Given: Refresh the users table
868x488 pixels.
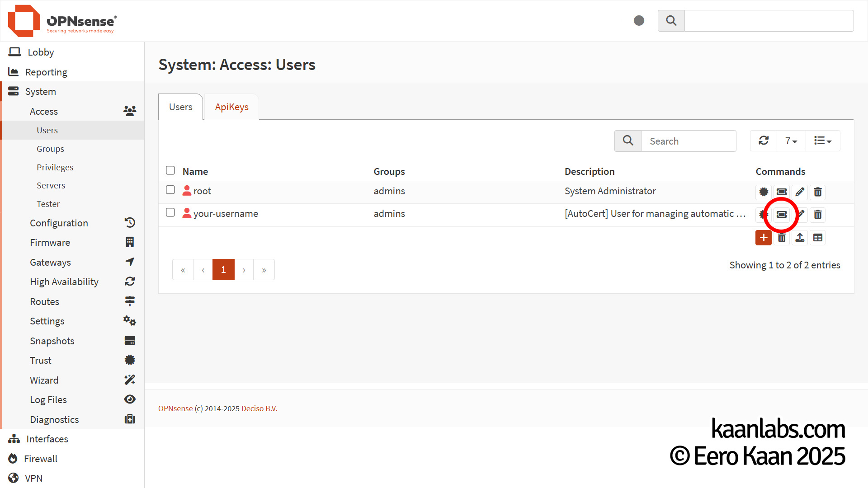Looking at the screenshot, I should tap(764, 141).
